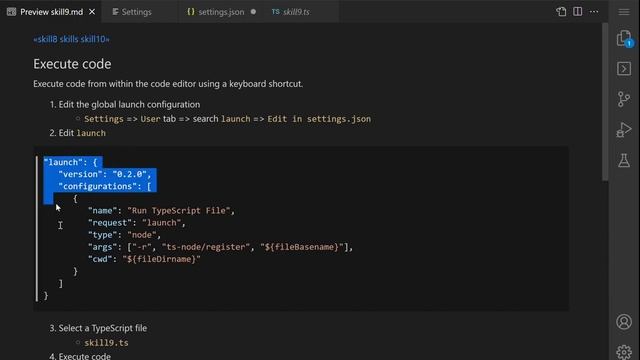640x360 pixels.
Task: Open the Source Control view
Action: click(624, 99)
